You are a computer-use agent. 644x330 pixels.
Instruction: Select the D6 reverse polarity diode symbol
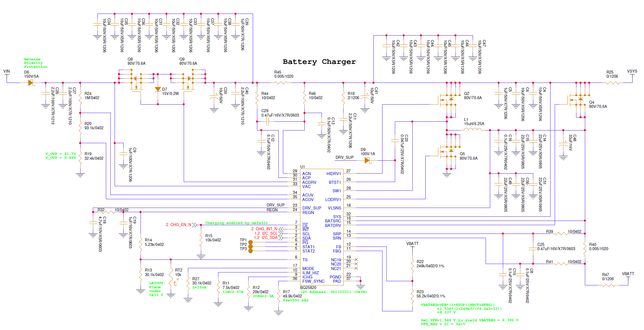[x=30, y=83]
